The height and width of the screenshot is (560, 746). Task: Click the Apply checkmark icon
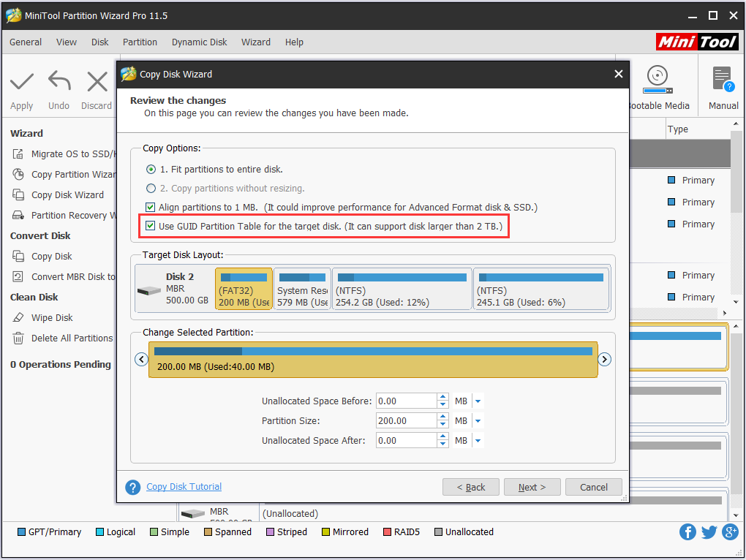pos(22,81)
